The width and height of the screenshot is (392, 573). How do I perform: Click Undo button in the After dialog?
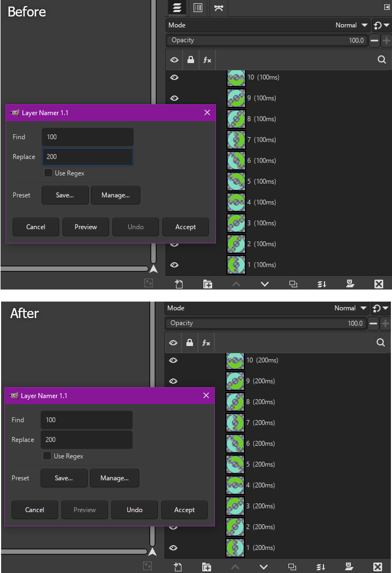tap(134, 510)
